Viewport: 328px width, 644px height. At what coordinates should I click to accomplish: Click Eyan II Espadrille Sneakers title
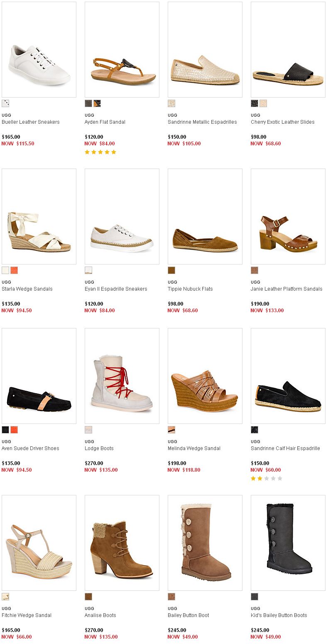tap(116, 289)
